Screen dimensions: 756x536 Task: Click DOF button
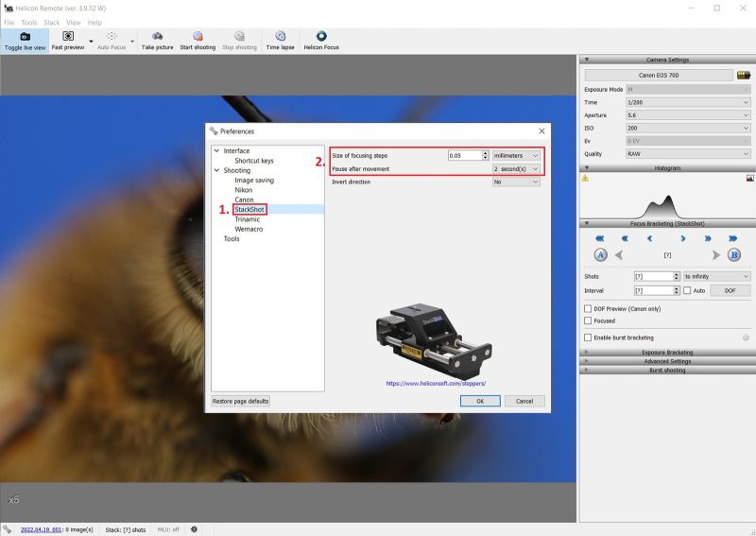click(730, 290)
